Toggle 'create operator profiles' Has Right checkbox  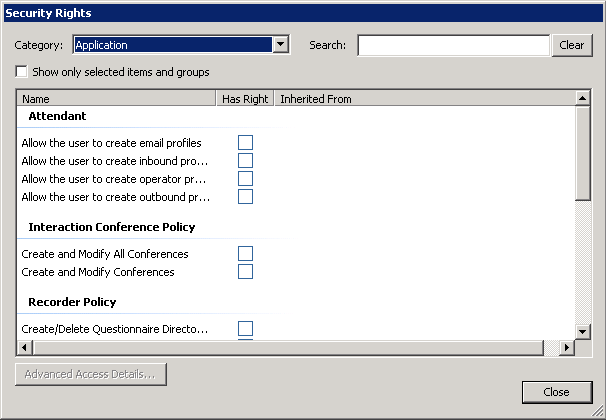click(x=245, y=179)
